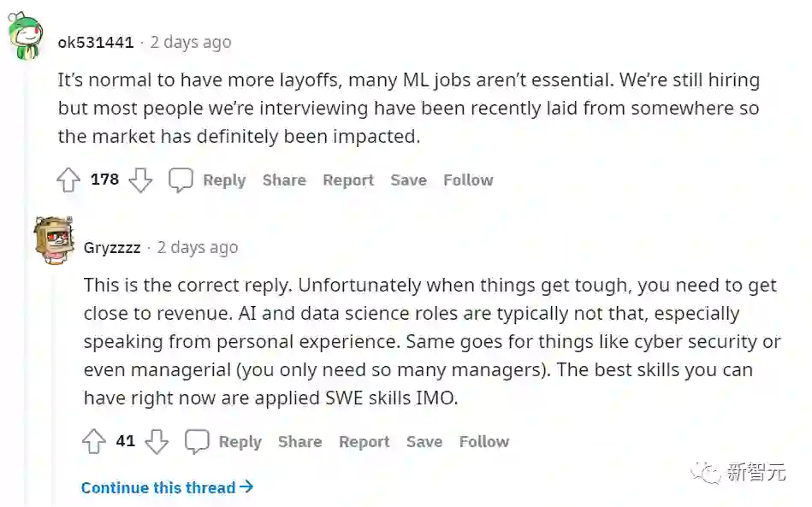Click the reply speech bubble icon on Gryzzzz's comment
Viewport: 812px width, 507px height.
click(x=198, y=442)
